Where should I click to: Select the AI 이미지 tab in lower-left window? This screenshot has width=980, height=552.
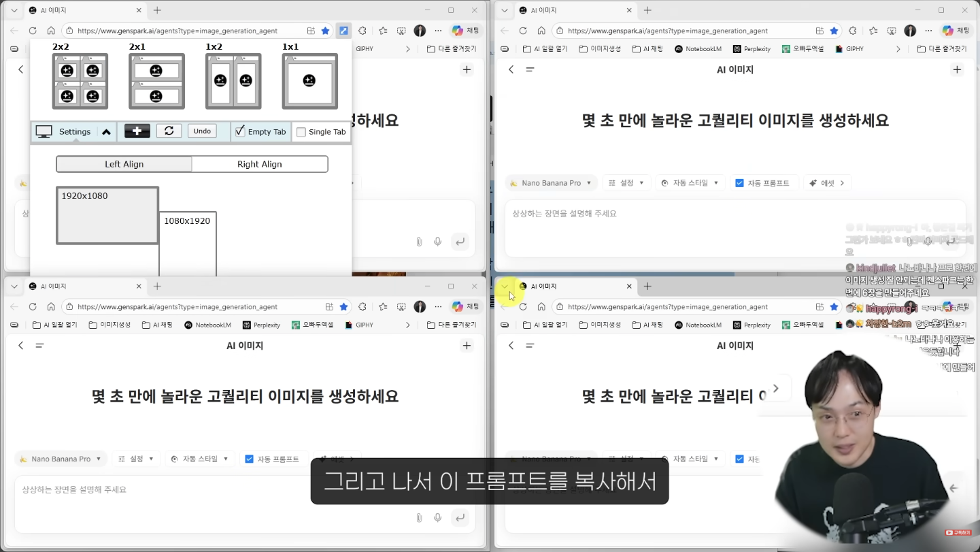pos(84,287)
